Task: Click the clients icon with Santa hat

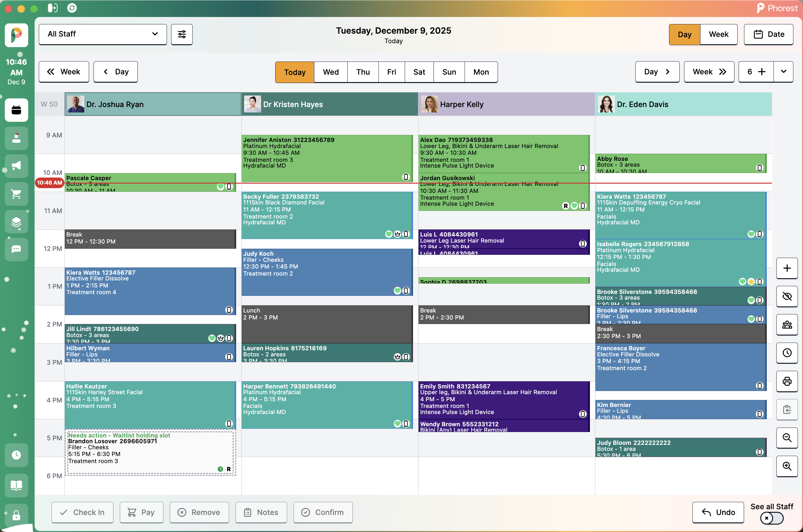Action: pyautogui.click(x=16, y=138)
